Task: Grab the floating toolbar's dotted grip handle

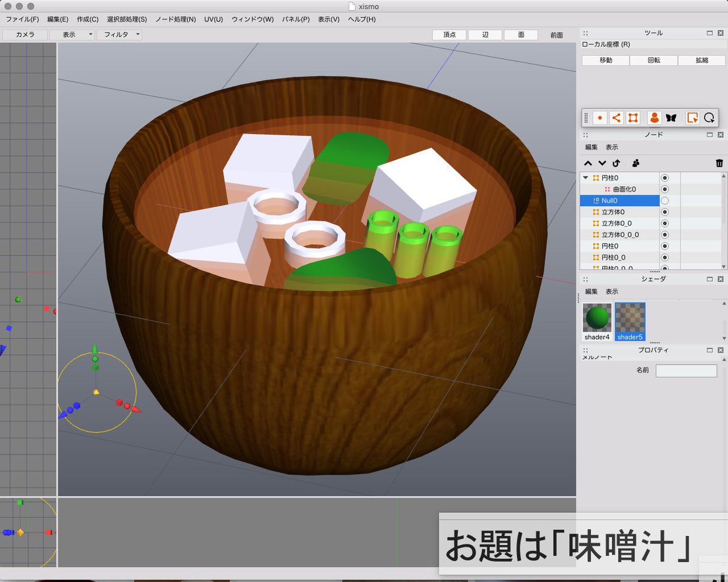Action: (586, 118)
